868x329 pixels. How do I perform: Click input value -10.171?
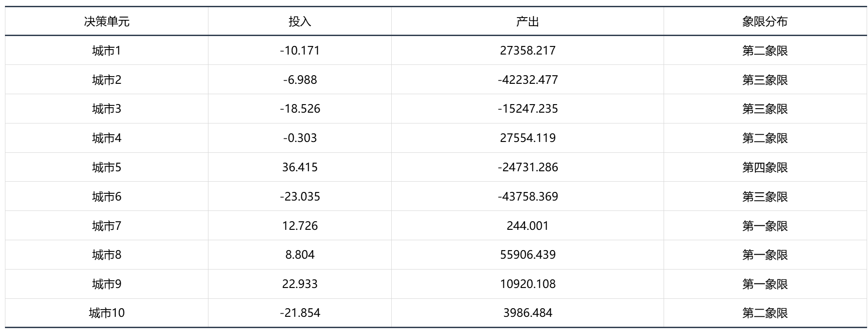300,50
